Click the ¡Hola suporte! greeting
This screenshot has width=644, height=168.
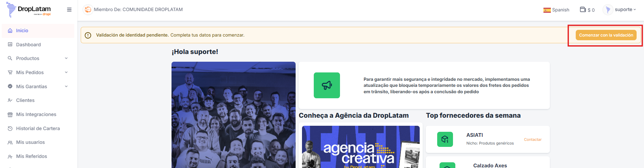click(x=195, y=52)
